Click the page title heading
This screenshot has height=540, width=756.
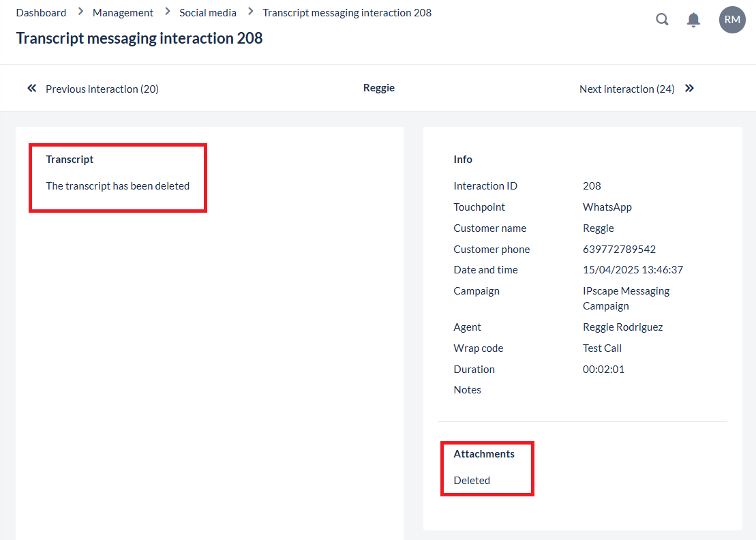(139, 38)
